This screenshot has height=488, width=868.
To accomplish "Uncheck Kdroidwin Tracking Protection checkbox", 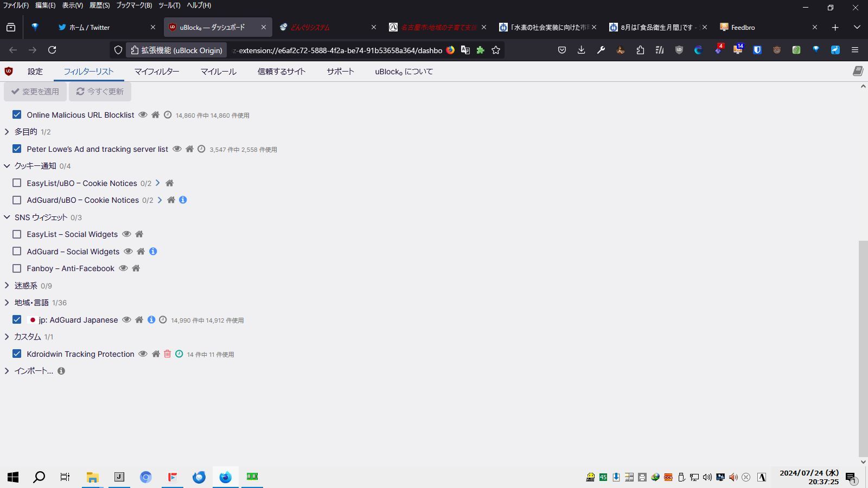I will click(x=17, y=354).
